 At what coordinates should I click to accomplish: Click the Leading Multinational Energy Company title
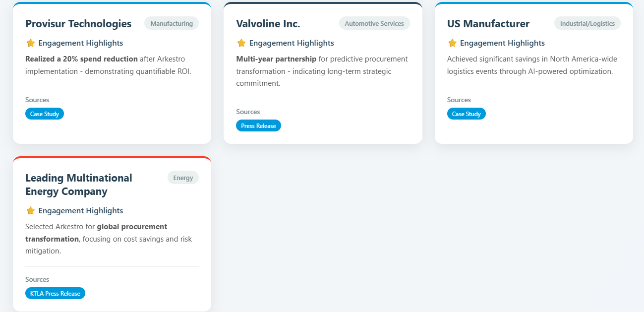(79, 185)
